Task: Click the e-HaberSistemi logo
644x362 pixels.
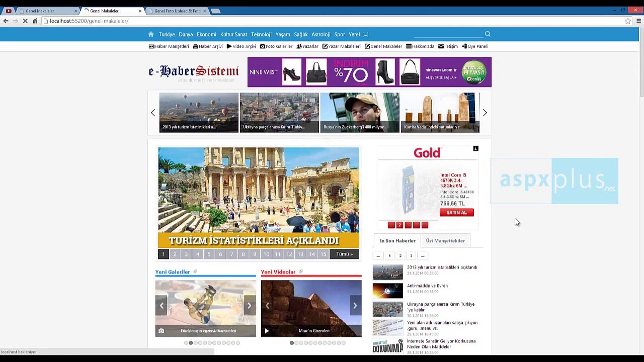Action: pyautogui.click(x=194, y=72)
